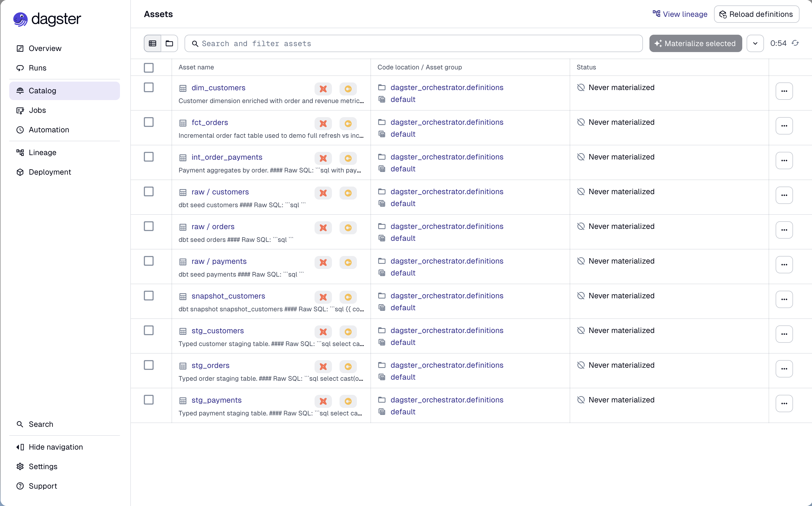812x506 pixels.
Task: Open the Lineage section in the sidebar
Action: [43, 152]
